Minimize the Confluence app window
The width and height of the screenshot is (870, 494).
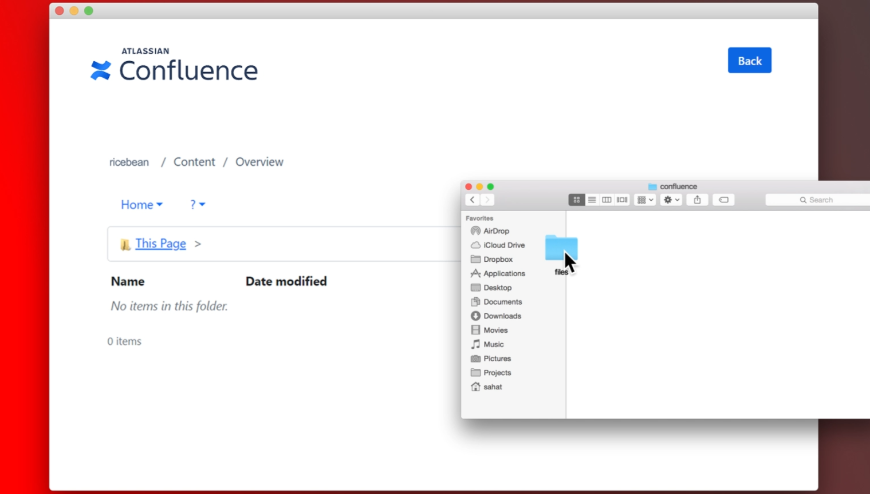[x=74, y=11]
